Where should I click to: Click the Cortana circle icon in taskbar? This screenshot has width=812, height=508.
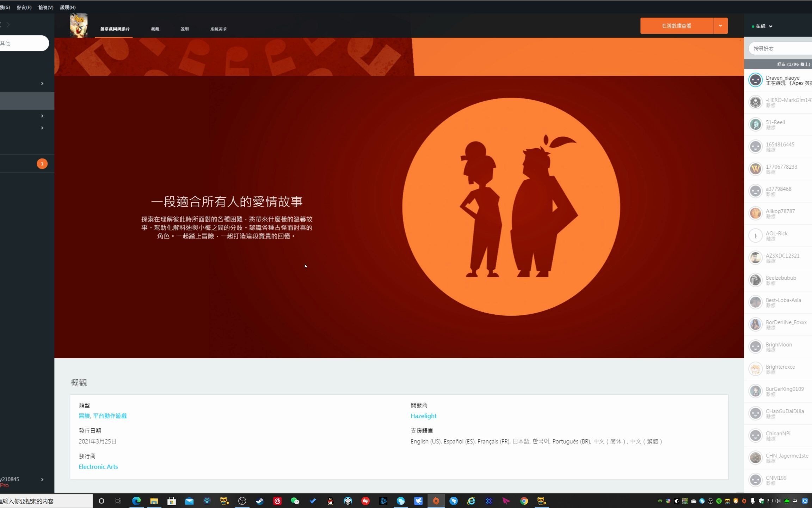(101, 501)
